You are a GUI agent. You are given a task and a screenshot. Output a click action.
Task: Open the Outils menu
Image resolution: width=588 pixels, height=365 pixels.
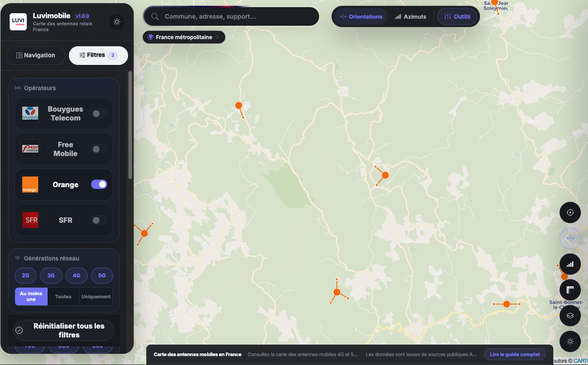(457, 16)
